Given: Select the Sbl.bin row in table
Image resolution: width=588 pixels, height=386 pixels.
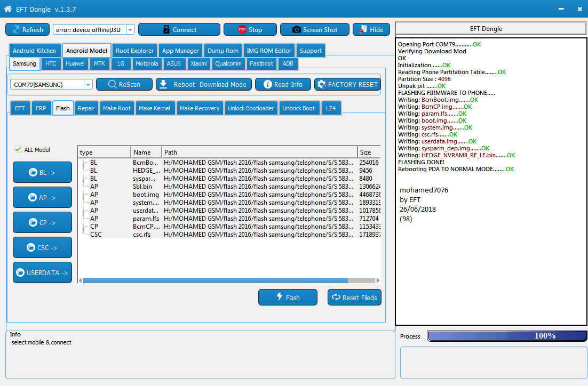Looking at the screenshot, I should click(229, 186).
